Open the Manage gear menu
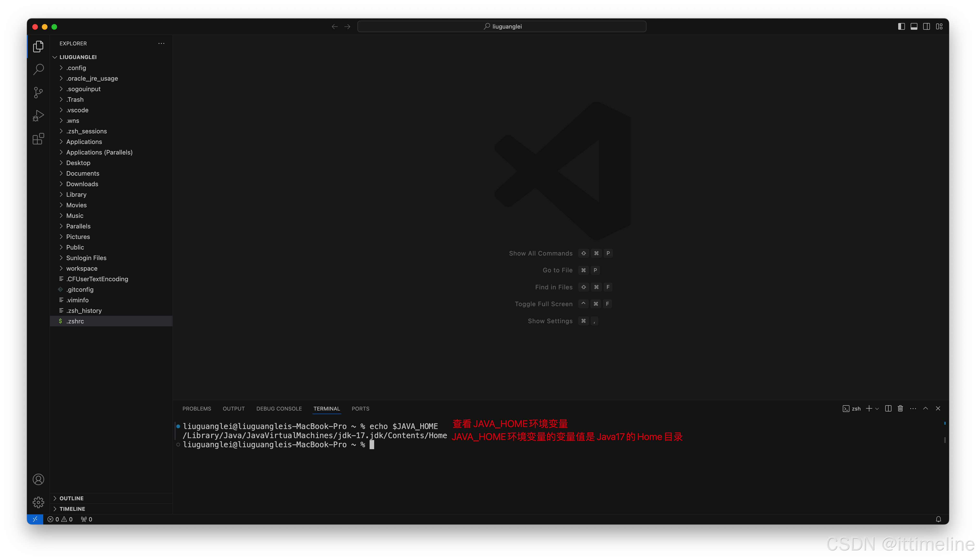The image size is (976, 560). click(38, 502)
